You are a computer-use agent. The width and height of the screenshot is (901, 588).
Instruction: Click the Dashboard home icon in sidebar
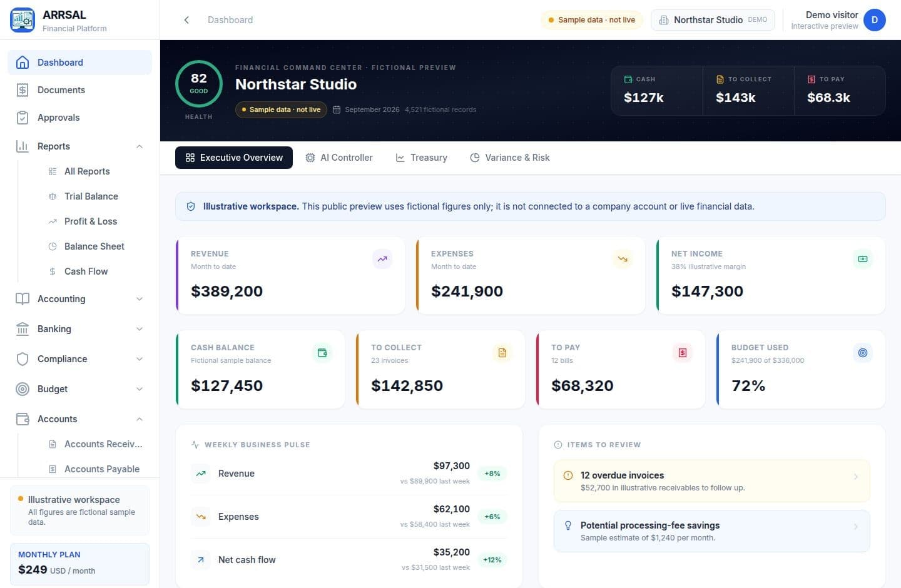(23, 63)
